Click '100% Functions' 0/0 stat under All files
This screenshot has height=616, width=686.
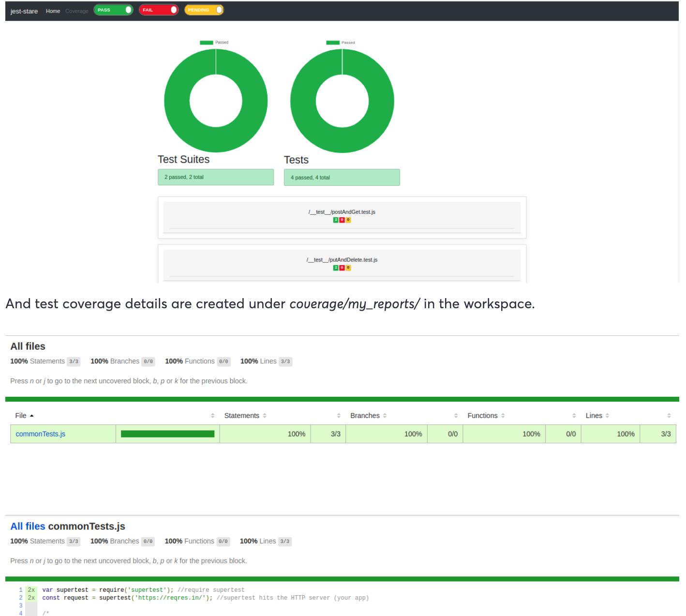[x=198, y=361]
